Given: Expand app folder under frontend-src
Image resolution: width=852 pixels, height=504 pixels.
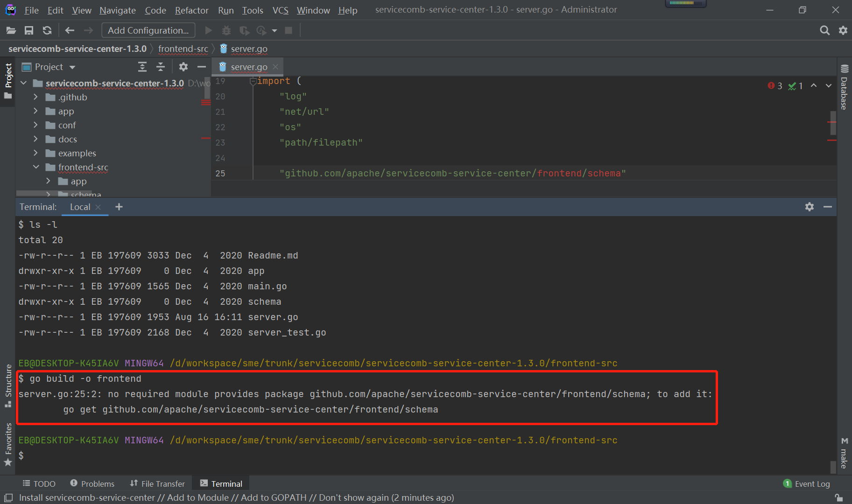Looking at the screenshot, I should tap(48, 181).
